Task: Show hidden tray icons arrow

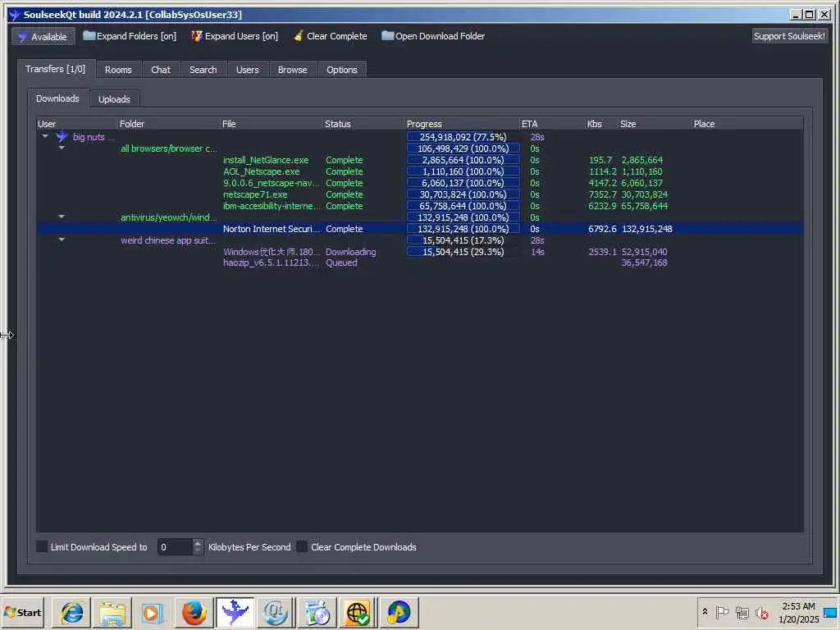Action: (705, 612)
